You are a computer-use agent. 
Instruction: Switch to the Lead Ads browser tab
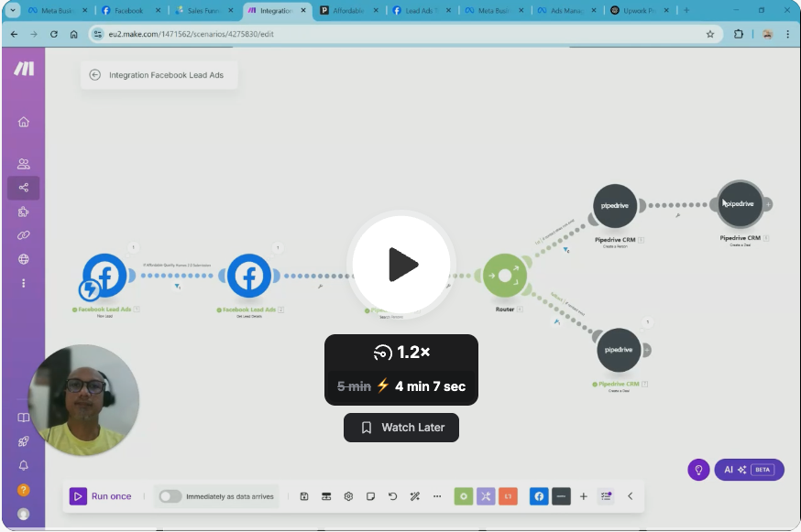pyautogui.click(x=421, y=10)
